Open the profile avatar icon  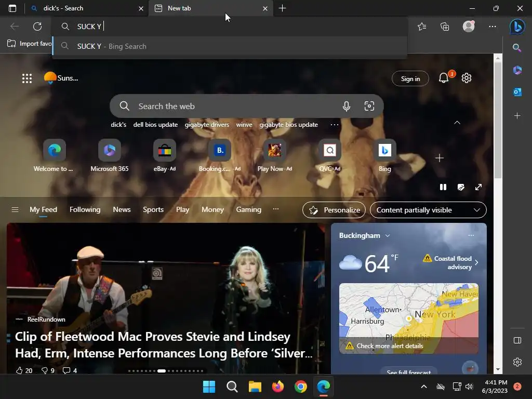469,26
